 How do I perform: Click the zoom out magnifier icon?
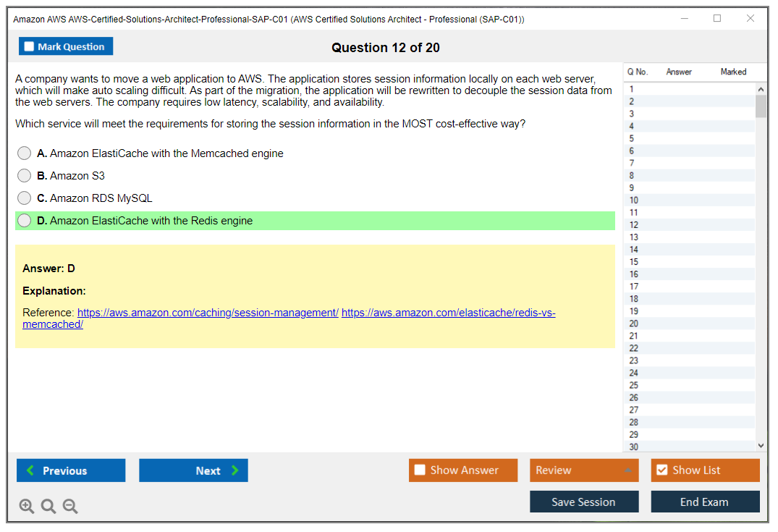[70, 507]
